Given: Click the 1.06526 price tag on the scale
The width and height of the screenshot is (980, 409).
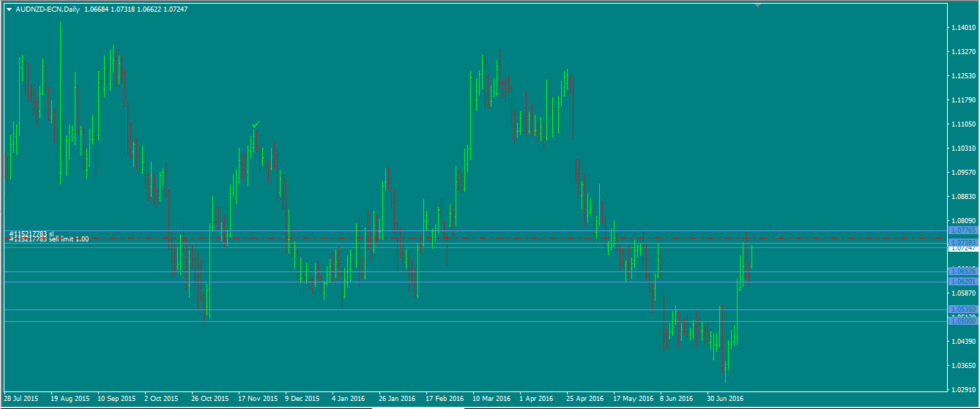Looking at the screenshot, I should pos(962,271).
